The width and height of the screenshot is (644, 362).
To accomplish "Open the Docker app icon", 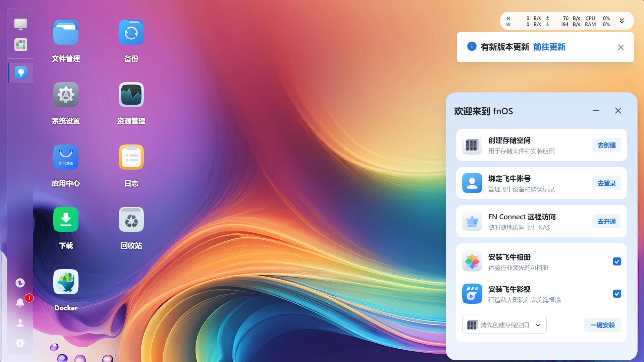I will point(66,282).
